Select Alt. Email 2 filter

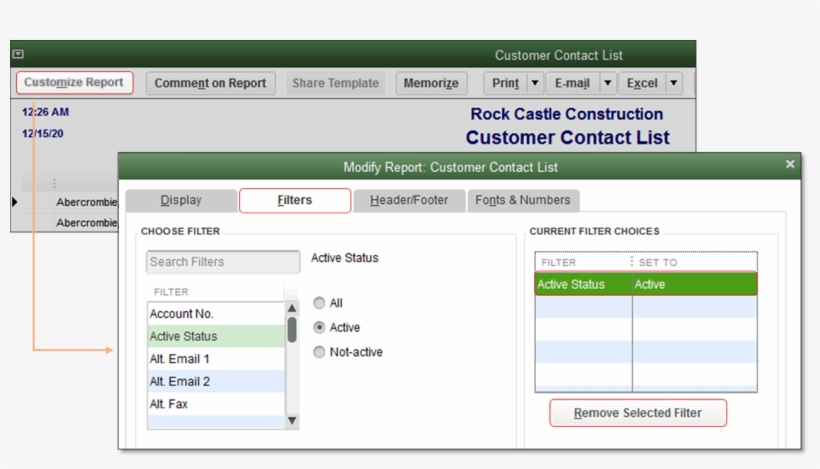[216, 381]
